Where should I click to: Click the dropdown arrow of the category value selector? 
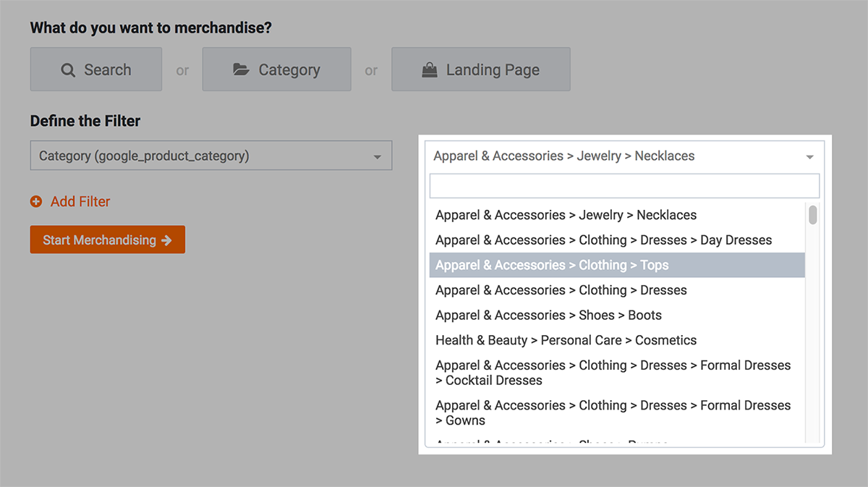(809, 157)
